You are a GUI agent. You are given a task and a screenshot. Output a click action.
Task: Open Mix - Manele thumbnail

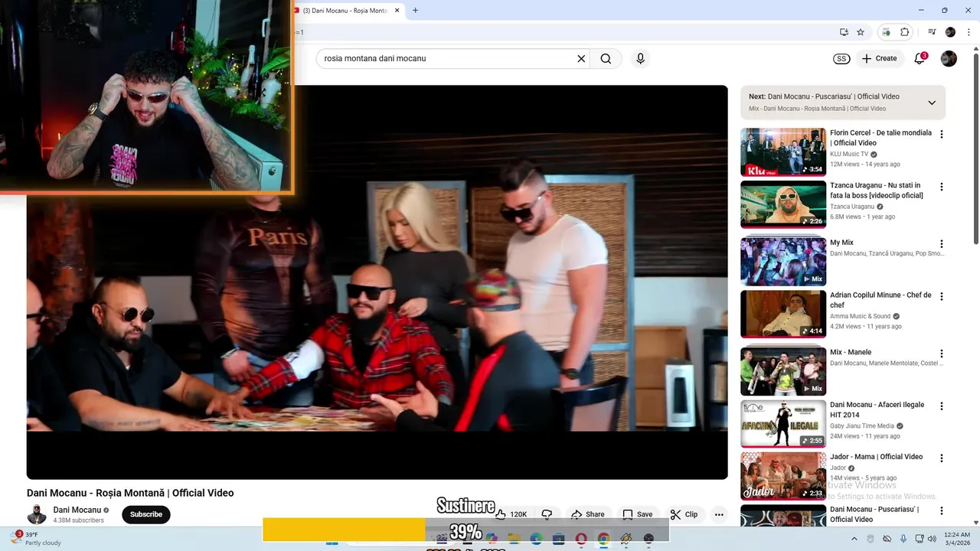[783, 370]
